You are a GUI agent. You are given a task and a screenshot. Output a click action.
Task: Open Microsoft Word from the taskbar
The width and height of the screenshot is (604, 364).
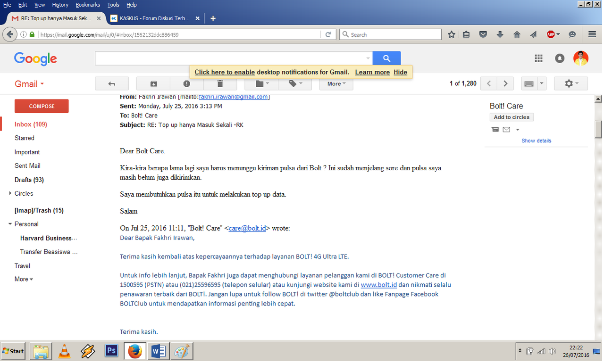point(158,351)
